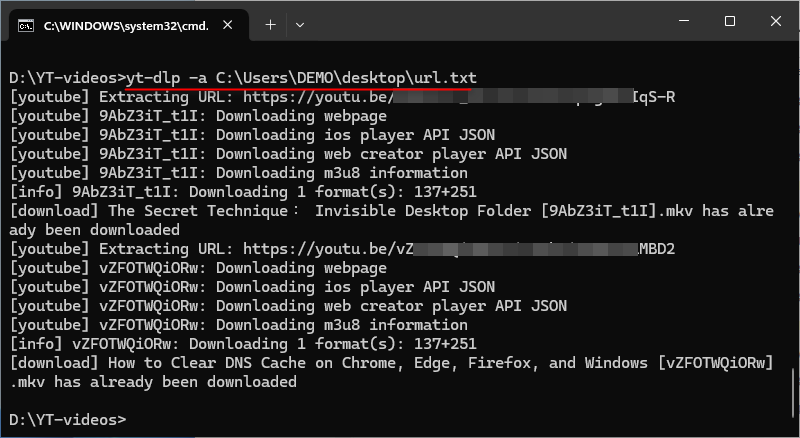This screenshot has height=438, width=800.
Task: Minimize the terminal window
Action: pyautogui.click(x=684, y=21)
